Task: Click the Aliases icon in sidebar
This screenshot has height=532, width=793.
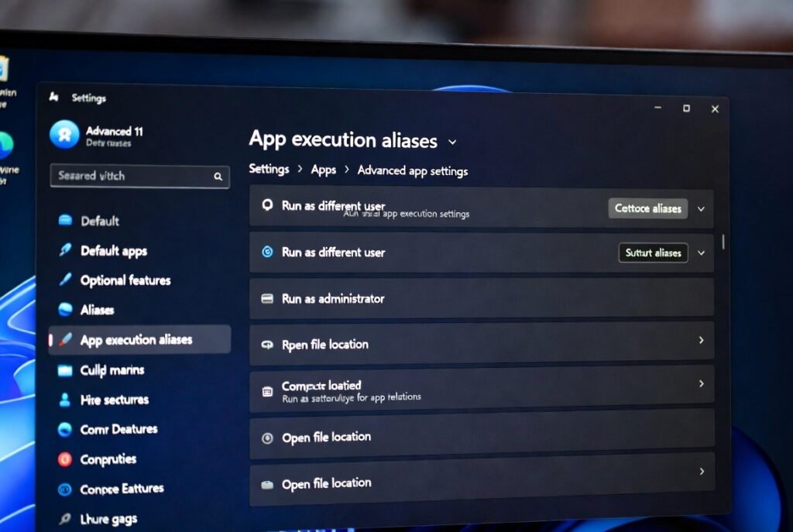Action: (65, 310)
